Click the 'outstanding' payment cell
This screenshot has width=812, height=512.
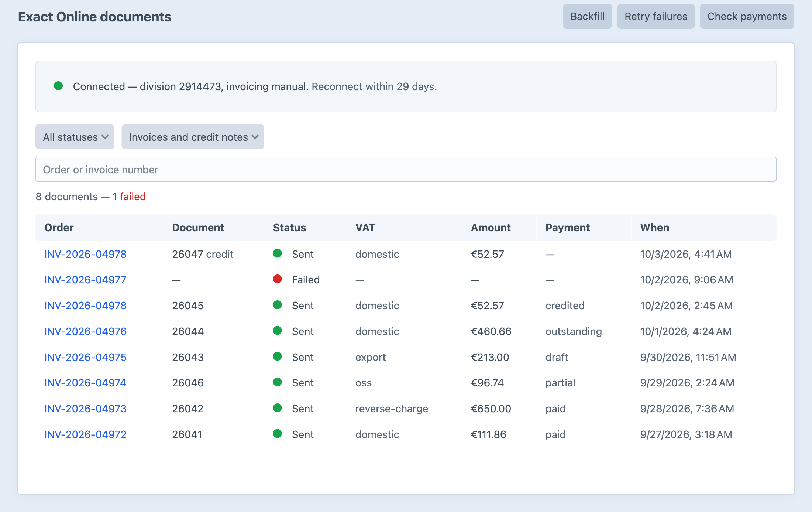[574, 331]
